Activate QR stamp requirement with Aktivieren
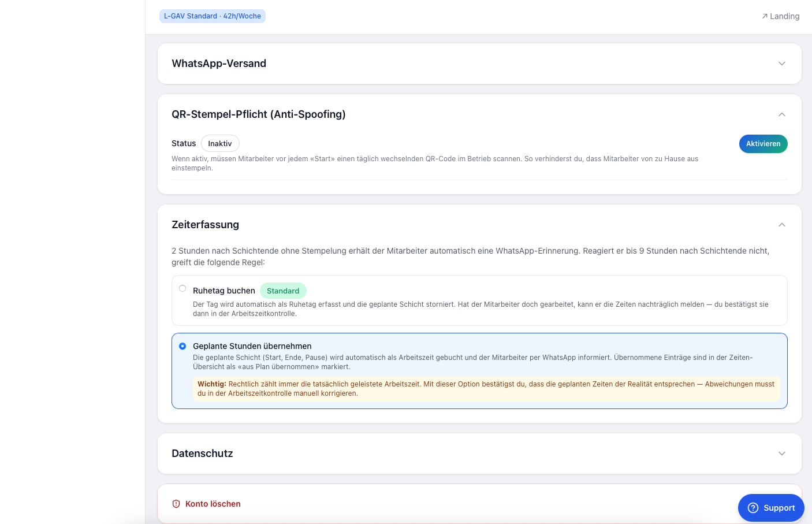 pos(763,144)
